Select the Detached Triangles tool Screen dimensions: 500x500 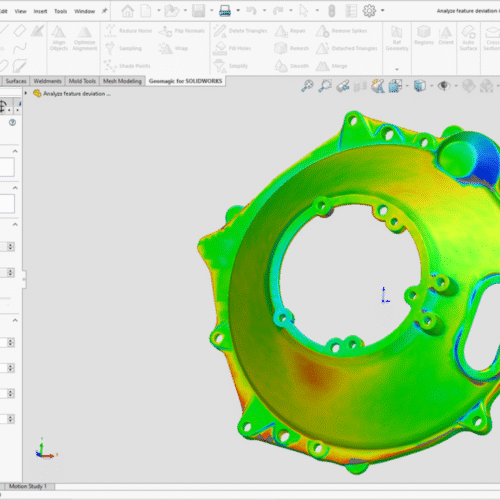[347, 48]
